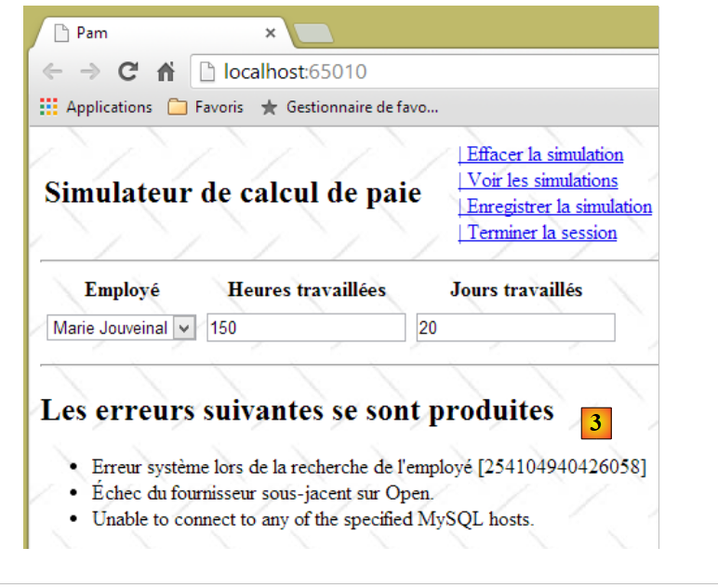Click the orange number 3 badge

click(596, 422)
